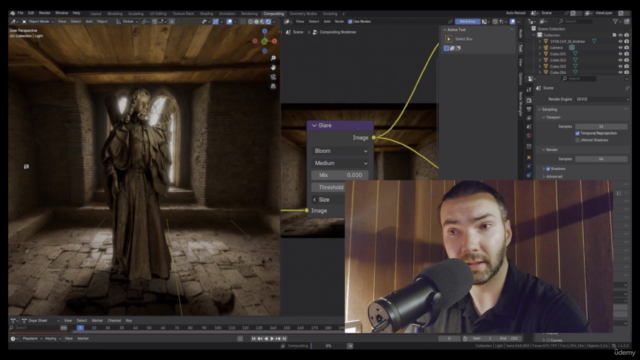Expand the Cube.001 outliner row
Image resolution: width=640 pixels, height=360 pixels.
(x=540, y=54)
